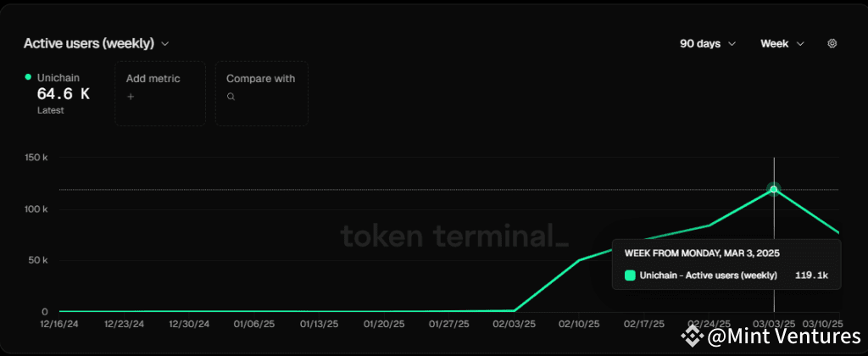This screenshot has width=868, height=356.
Task: Click the Compare with label
Action: point(260,78)
